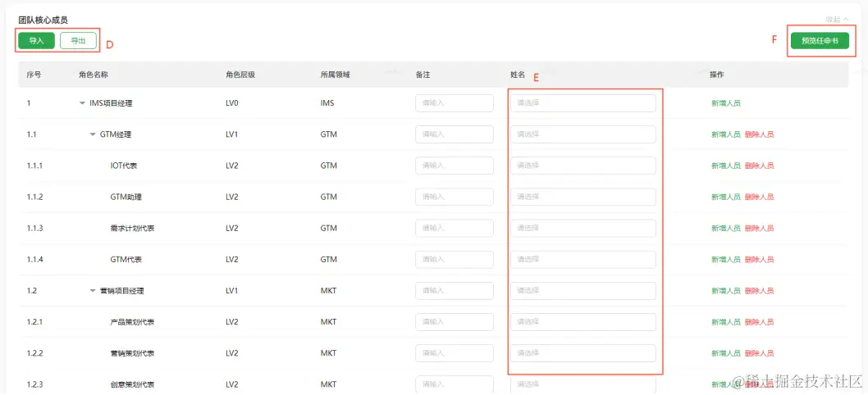Select the GTM代表 role name
The width and height of the screenshot is (868, 395).
126,260
